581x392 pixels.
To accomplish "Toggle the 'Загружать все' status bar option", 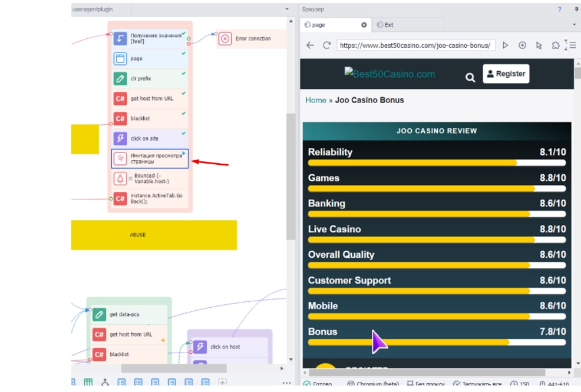I will [x=475, y=384].
